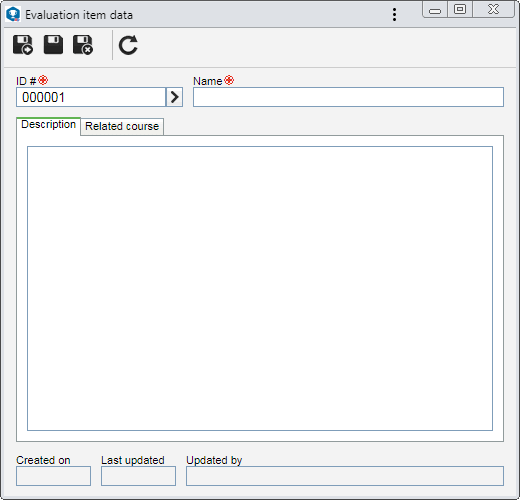Minimize the Evaluation item data window
Image resolution: width=520 pixels, height=500 pixels.
point(435,9)
